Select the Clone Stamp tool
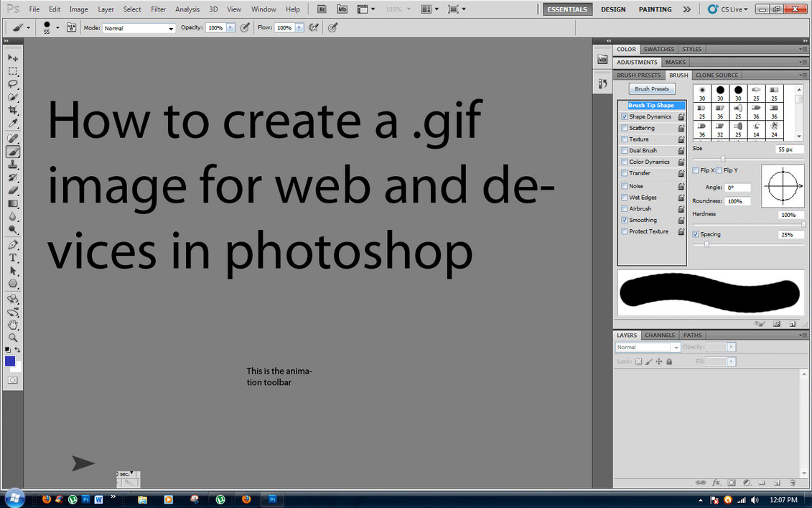 point(12,165)
